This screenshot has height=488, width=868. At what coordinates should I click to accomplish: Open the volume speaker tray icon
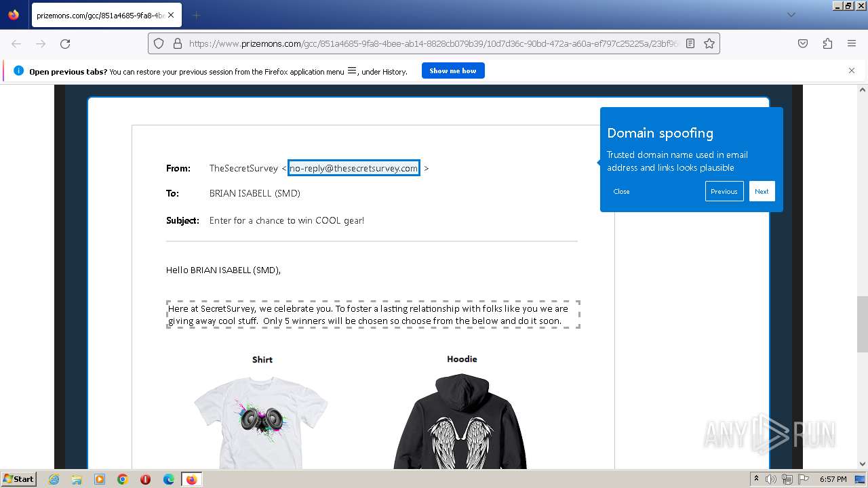click(x=771, y=479)
